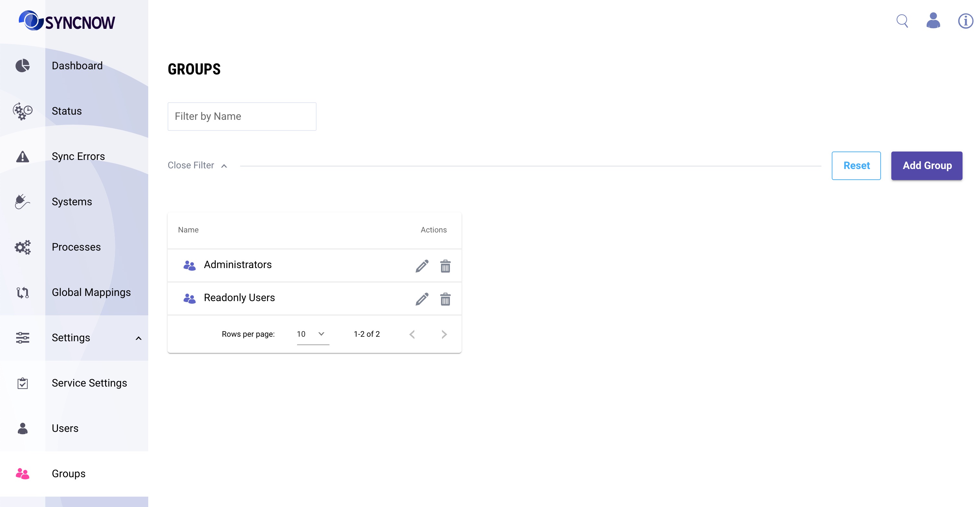
Task: Click previous page navigation arrow
Action: point(412,334)
